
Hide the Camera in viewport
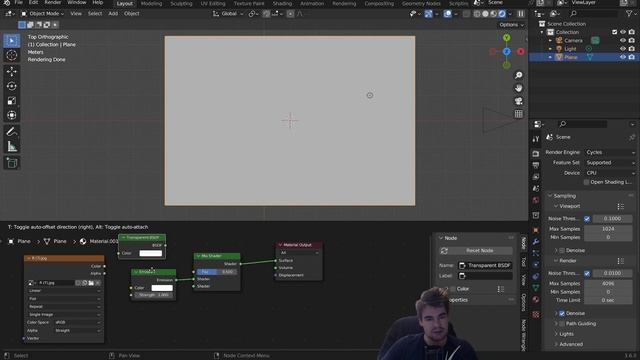[x=622, y=40]
